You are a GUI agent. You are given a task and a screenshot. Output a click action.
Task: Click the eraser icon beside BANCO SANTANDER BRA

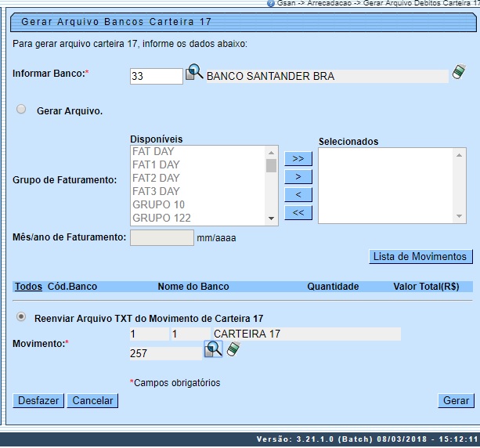click(460, 74)
